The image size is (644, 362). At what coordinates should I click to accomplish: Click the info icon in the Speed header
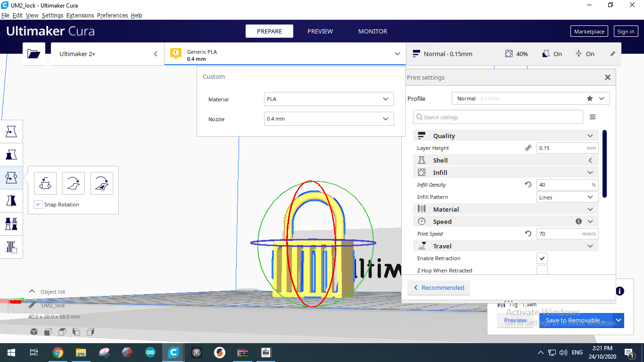(x=578, y=222)
